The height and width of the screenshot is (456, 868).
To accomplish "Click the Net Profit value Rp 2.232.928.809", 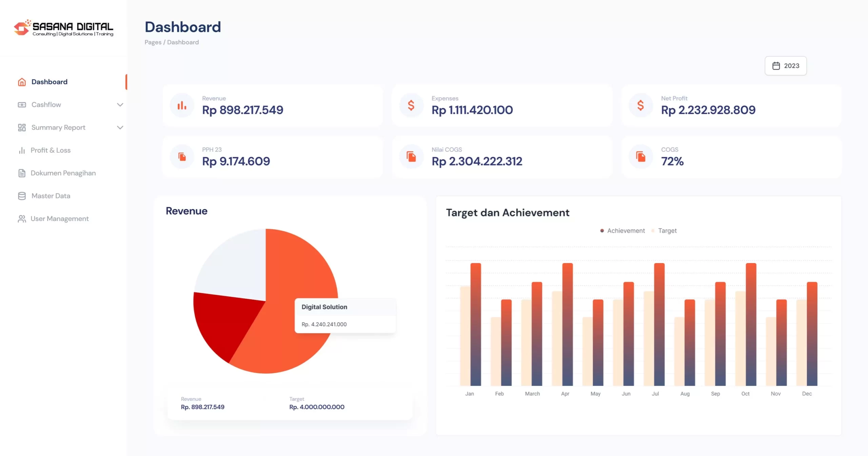I will point(708,110).
